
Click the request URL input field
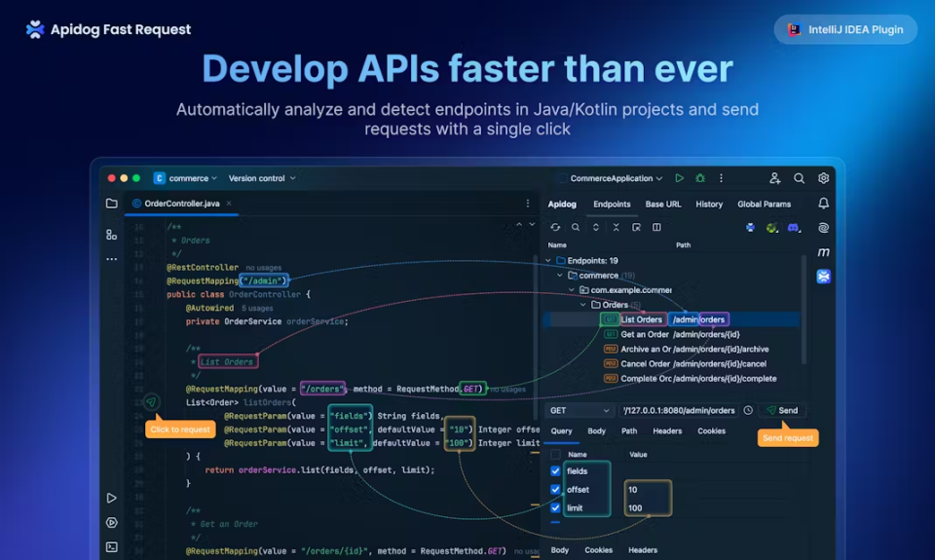pos(679,410)
